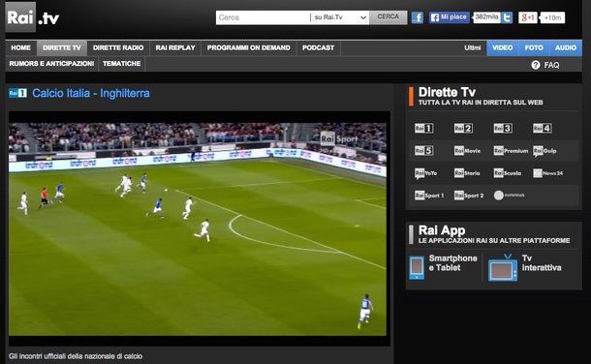591x364 pixels.
Task: Click the Twitter bird icon
Action: coord(508,17)
